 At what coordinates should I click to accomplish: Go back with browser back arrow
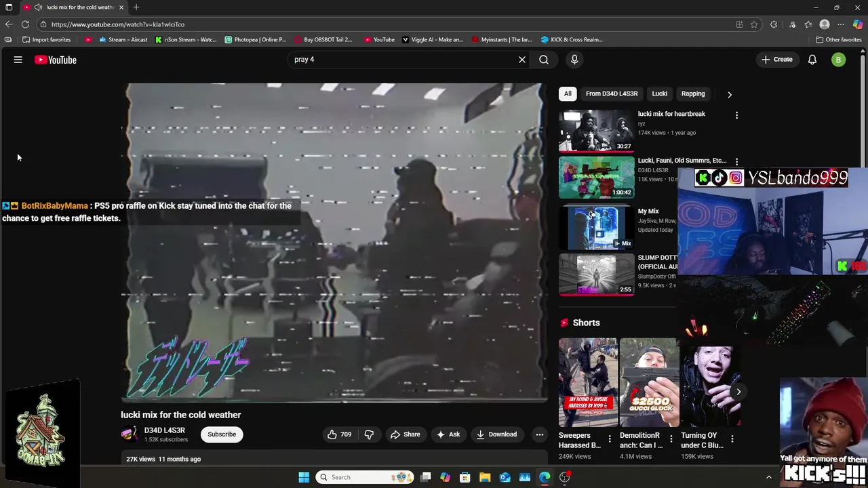click(x=9, y=24)
